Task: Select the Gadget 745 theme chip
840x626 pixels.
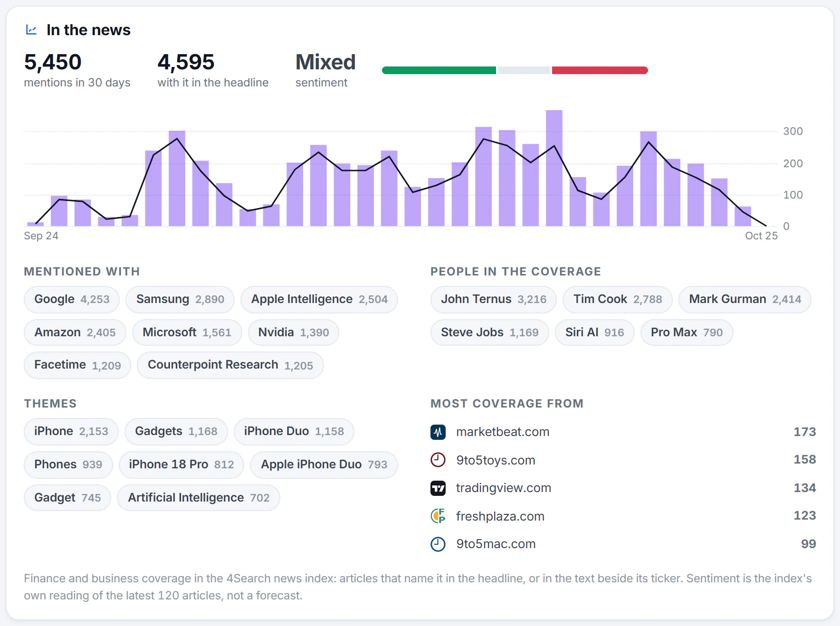Action: pyautogui.click(x=67, y=498)
